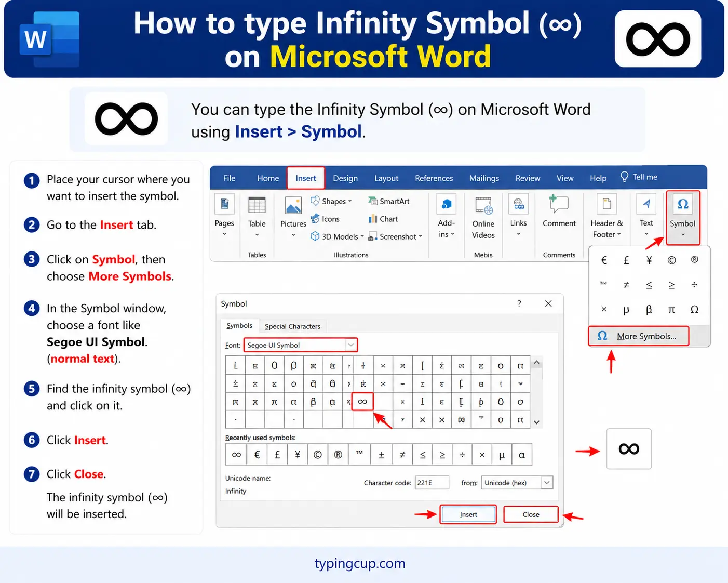Click Online Videos icon
The image size is (728, 583).
tap(483, 206)
